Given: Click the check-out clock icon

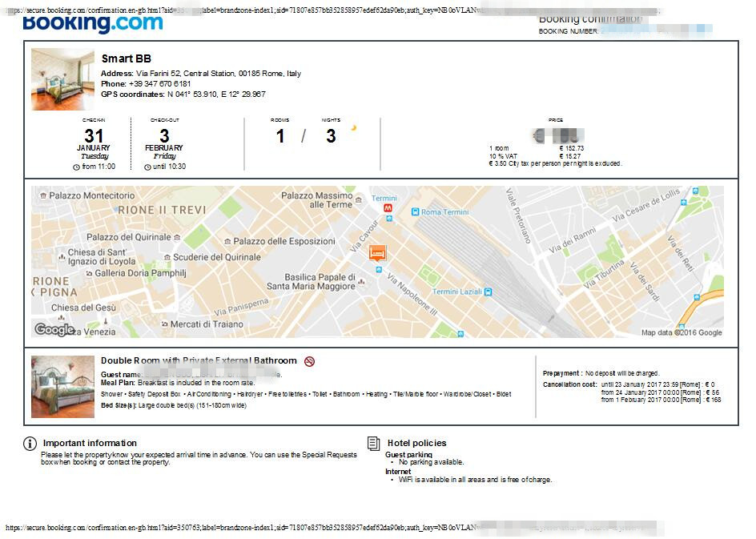Looking at the screenshot, I should (x=147, y=167).
